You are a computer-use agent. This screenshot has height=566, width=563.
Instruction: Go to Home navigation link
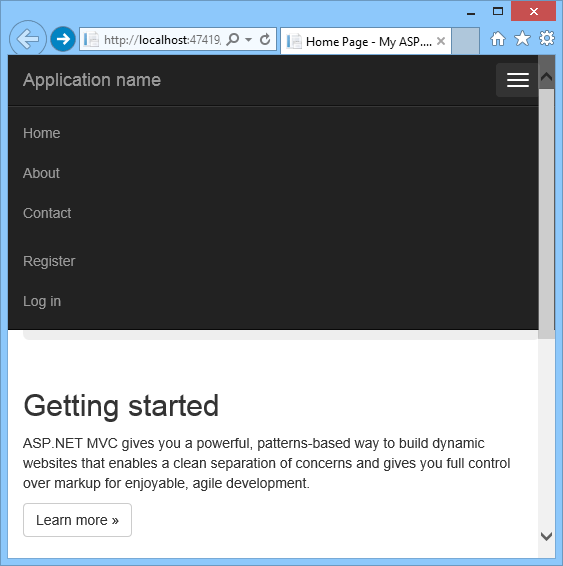(x=42, y=133)
